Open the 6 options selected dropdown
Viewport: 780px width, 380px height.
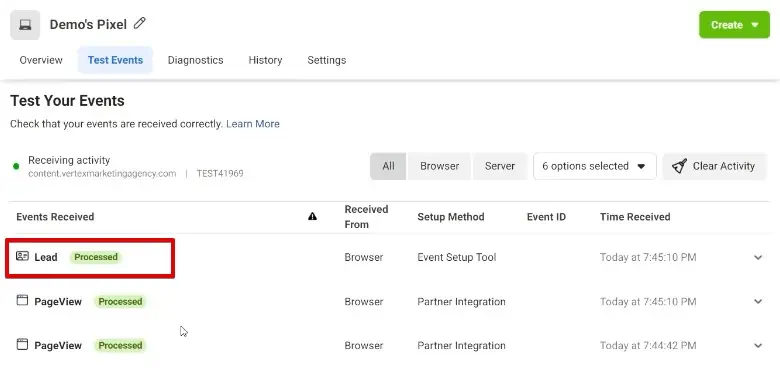coord(594,166)
